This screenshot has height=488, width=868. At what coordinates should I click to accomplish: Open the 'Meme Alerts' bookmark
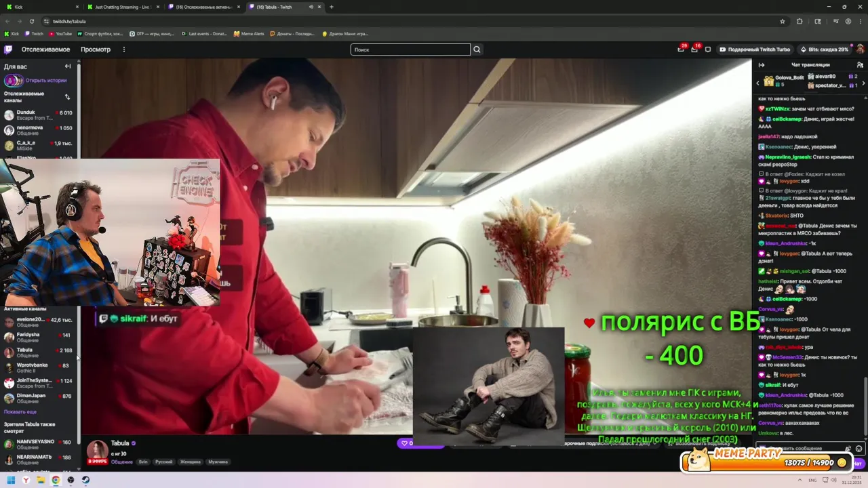click(249, 33)
